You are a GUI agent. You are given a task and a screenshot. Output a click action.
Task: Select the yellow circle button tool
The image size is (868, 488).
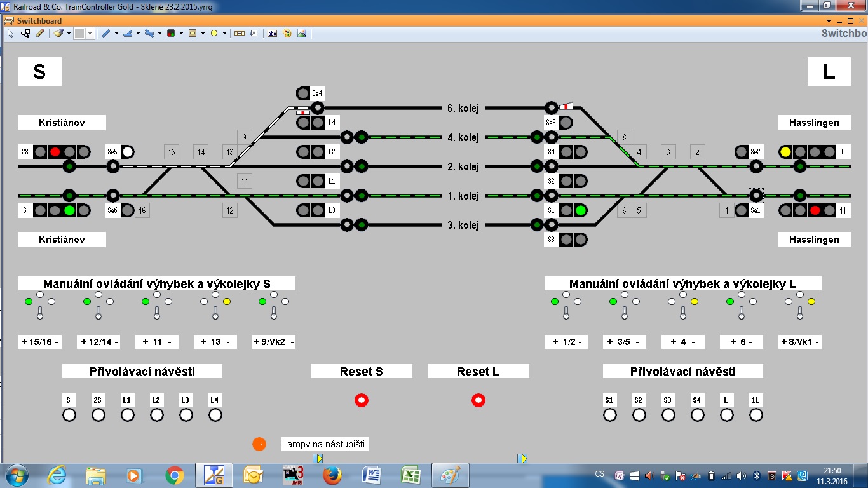click(x=214, y=34)
